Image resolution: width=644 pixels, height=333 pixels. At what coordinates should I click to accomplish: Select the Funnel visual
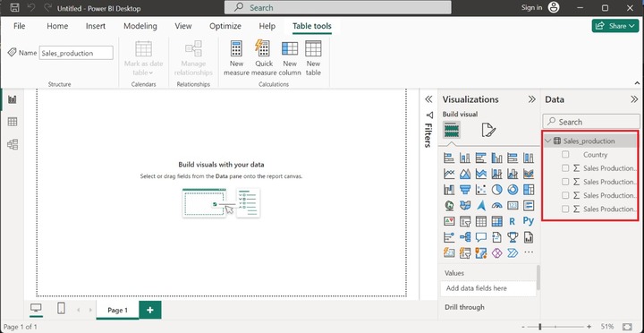point(465,190)
